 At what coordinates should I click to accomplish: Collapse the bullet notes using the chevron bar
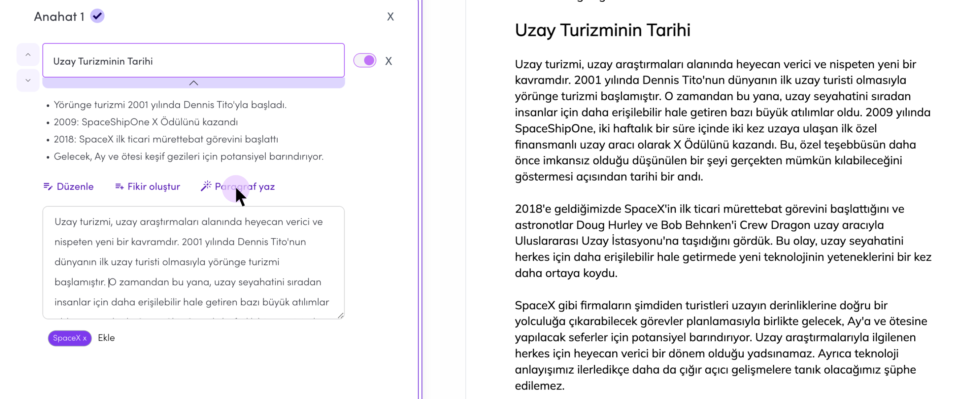[x=193, y=83]
